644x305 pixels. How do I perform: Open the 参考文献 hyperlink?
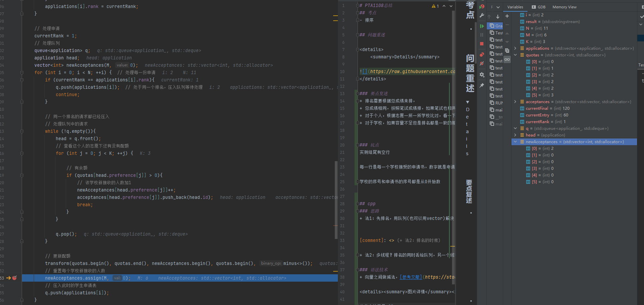[x=411, y=277]
